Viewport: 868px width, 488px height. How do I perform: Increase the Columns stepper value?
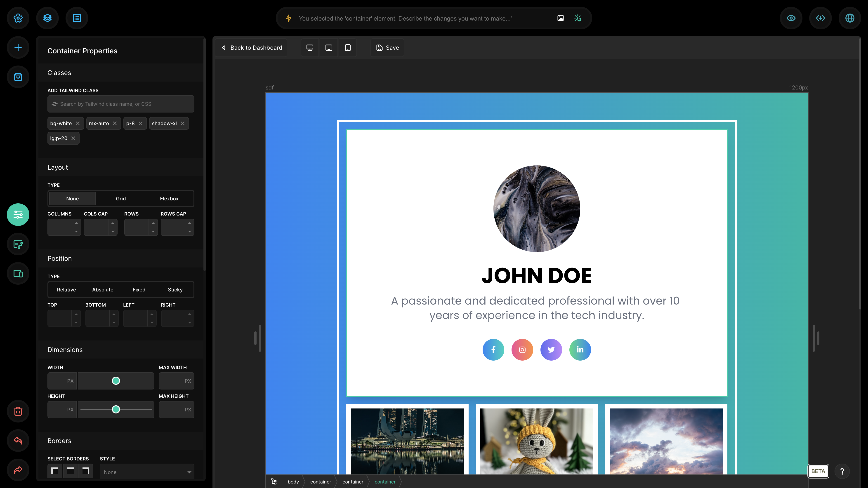(76, 223)
